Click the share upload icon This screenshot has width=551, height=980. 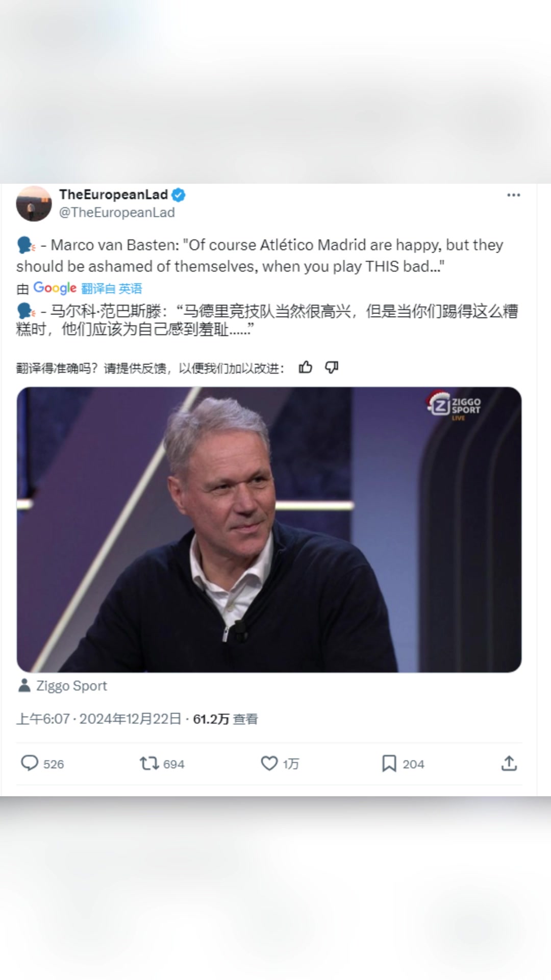click(x=509, y=763)
